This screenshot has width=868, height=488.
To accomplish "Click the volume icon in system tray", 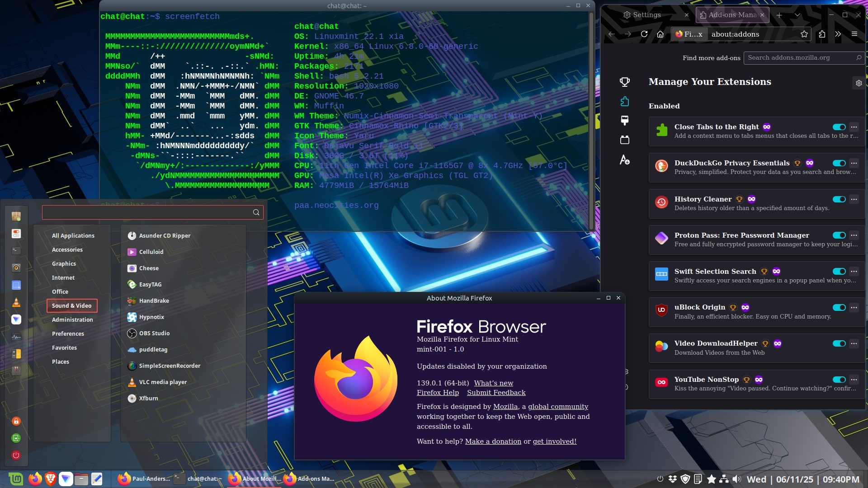I will point(737,479).
